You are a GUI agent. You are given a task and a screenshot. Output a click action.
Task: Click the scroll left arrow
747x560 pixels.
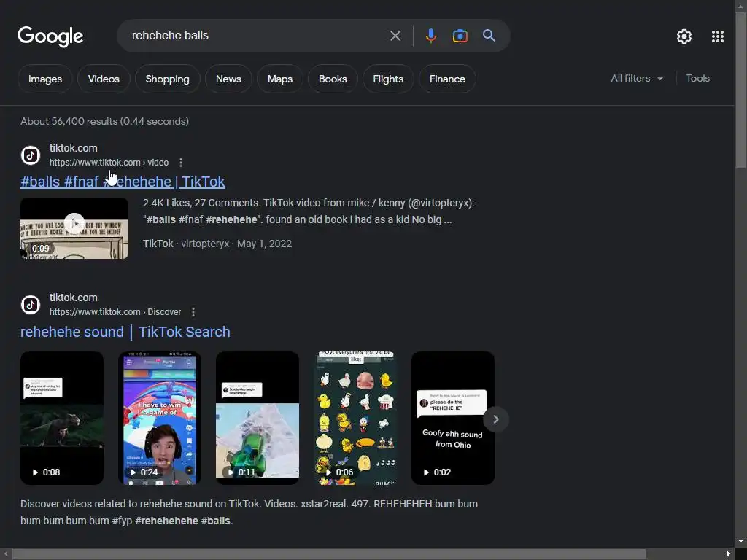[x=6, y=554]
